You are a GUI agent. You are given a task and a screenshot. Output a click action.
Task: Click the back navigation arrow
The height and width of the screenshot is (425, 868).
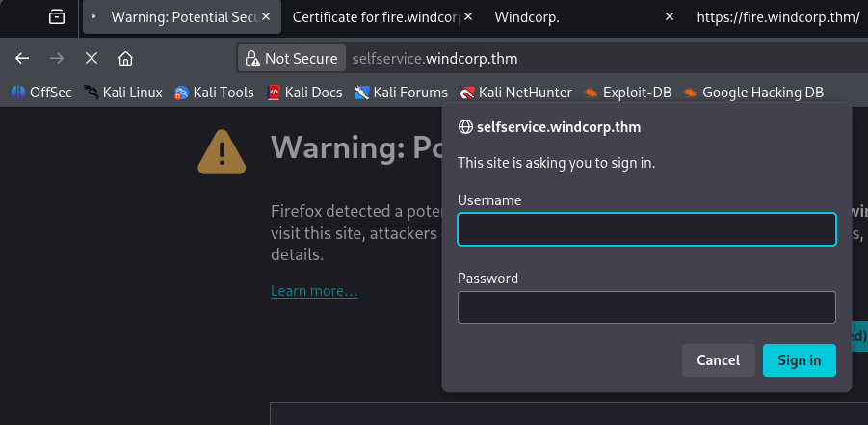tap(23, 58)
